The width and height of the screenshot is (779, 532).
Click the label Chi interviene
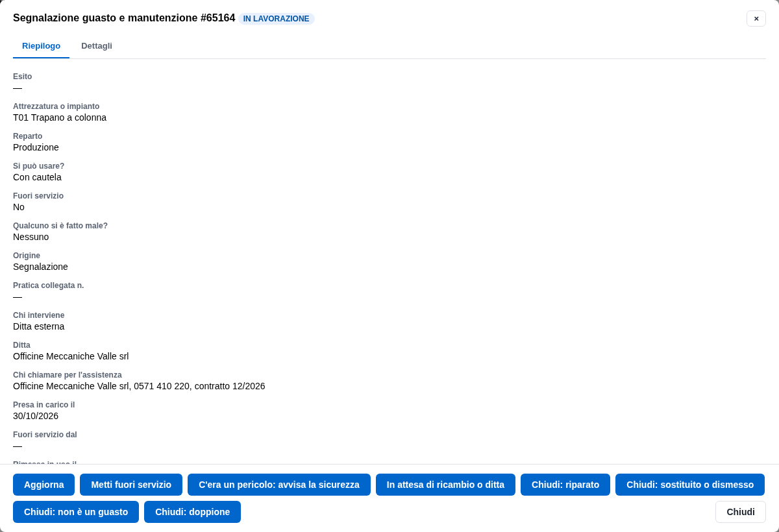click(x=38, y=315)
